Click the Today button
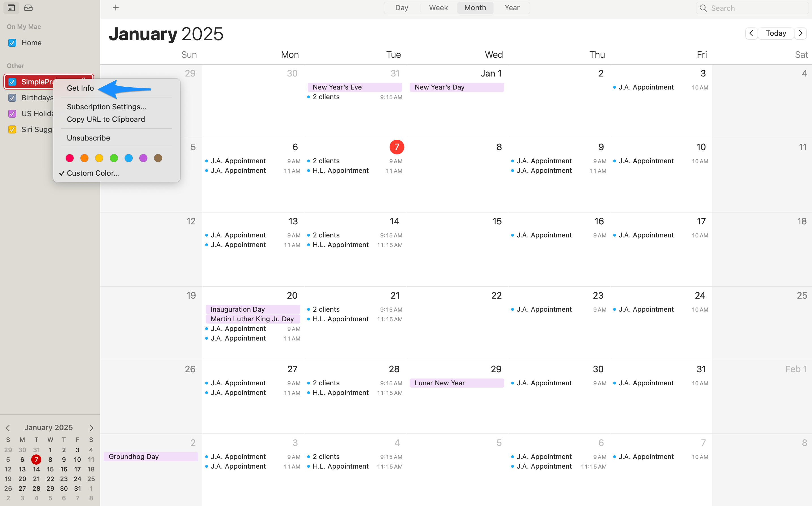The height and width of the screenshot is (506, 812). click(776, 33)
